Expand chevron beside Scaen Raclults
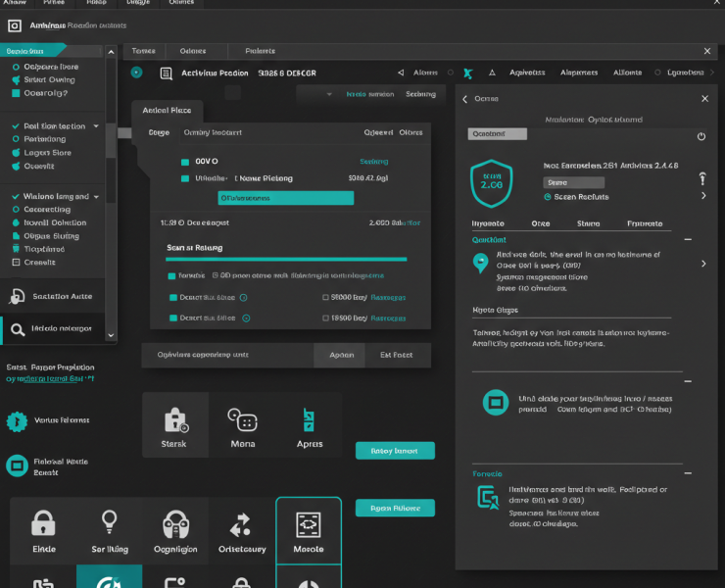The height and width of the screenshot is (588, 725). coord(703,196)
